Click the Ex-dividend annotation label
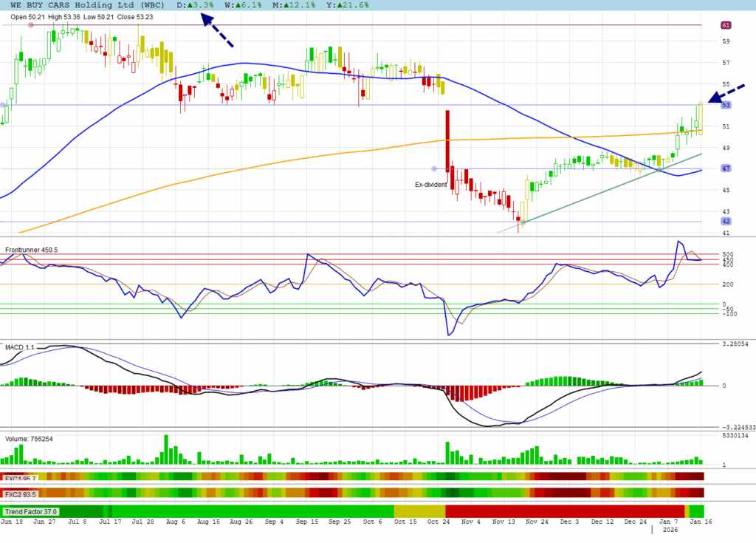Viewport: 756px width, 543px height. (432, 184)
